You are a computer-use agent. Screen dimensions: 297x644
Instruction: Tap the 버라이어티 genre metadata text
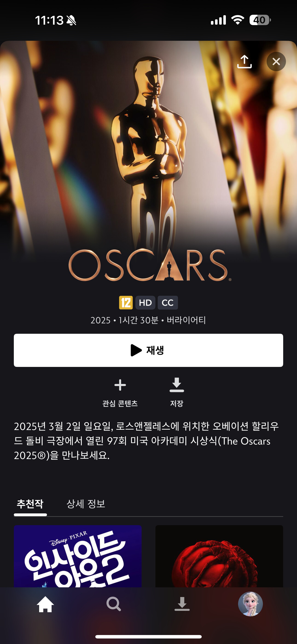pos(186,320)
